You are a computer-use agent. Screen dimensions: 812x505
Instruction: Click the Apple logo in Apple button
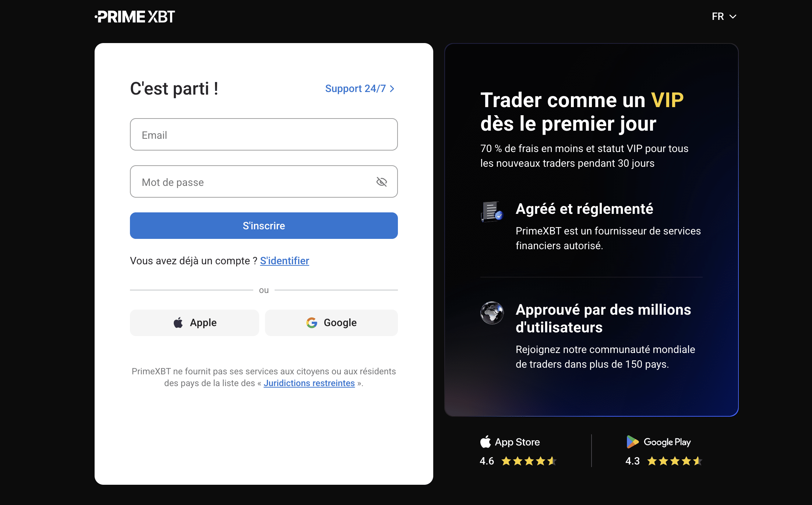point(178,323)
